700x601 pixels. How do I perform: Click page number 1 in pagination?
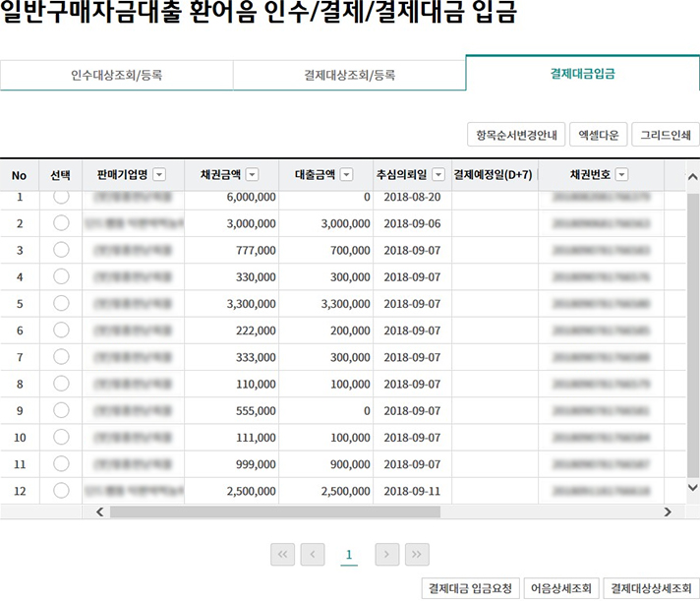point(349,555)
